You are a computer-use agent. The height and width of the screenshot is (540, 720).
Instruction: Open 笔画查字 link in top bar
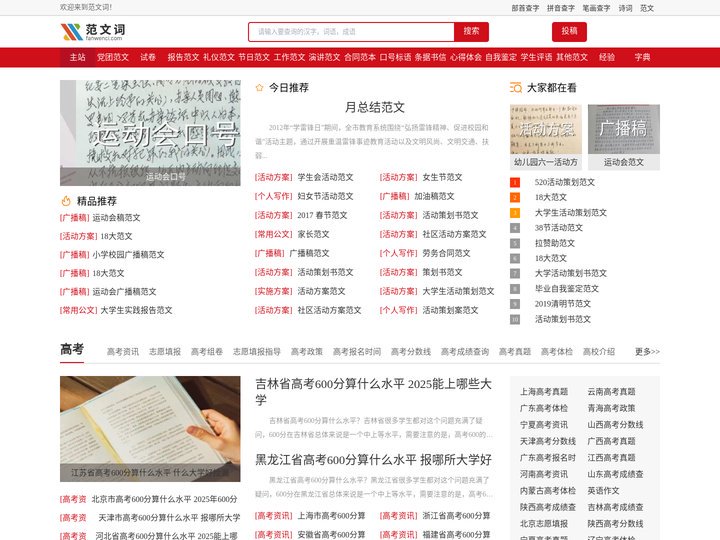[x=596, y=8]
